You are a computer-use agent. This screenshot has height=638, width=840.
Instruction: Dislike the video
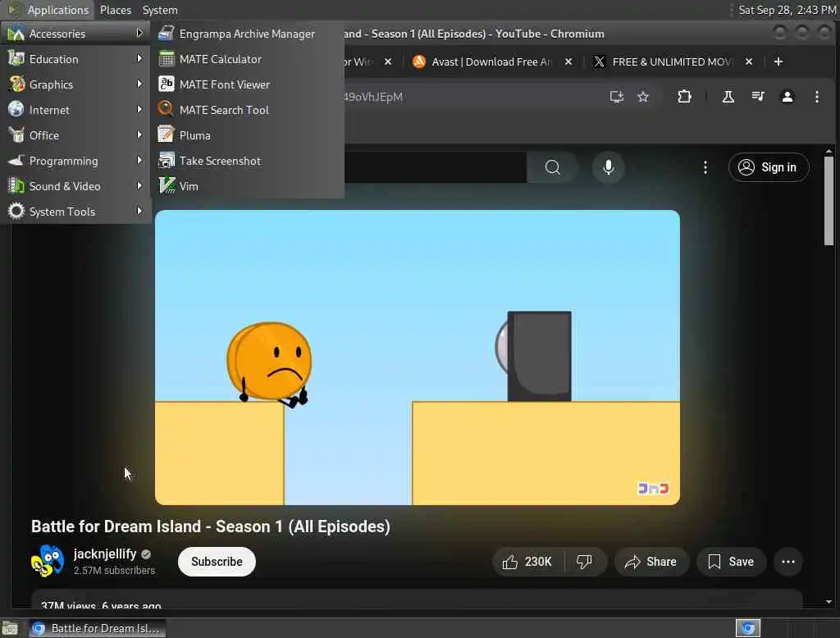click(x=585, y=562)
